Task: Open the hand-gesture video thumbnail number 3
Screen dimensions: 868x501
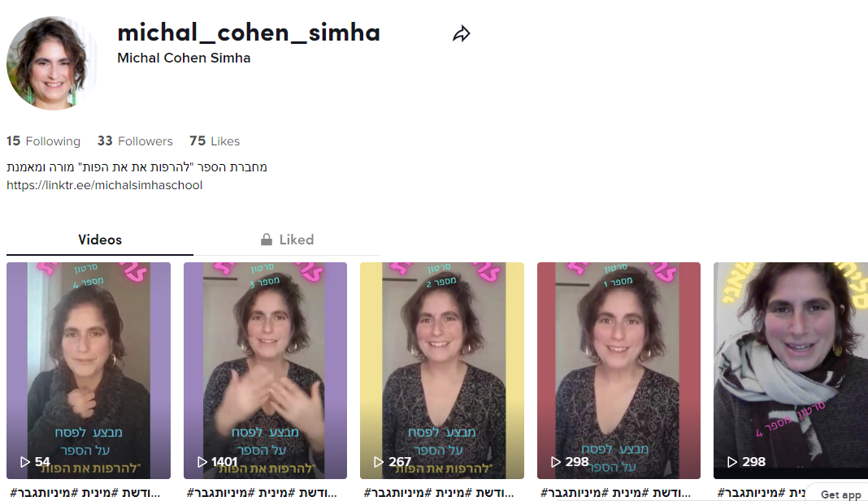Action: 265,370
